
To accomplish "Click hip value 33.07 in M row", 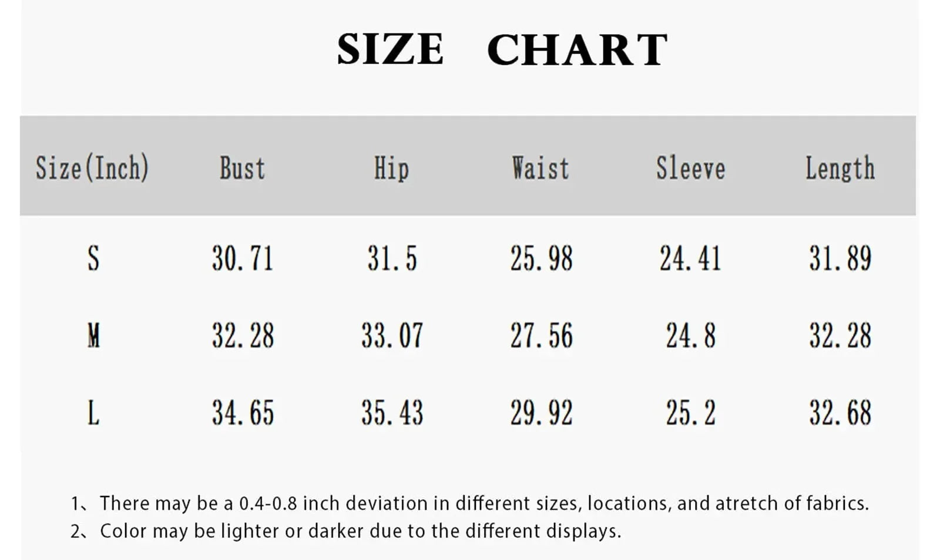I will [392, 336].
